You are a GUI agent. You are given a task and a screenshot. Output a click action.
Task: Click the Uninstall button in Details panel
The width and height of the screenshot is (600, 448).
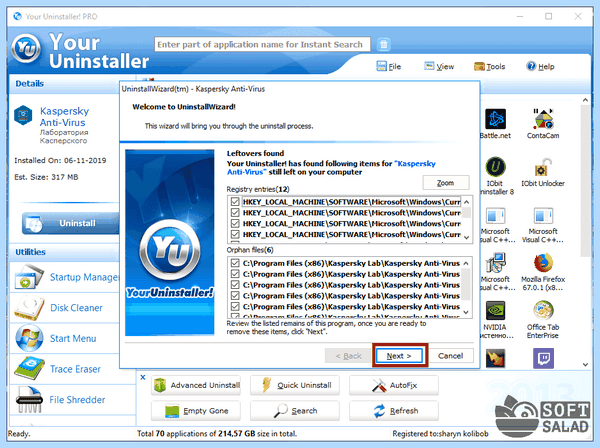point(71,223)
